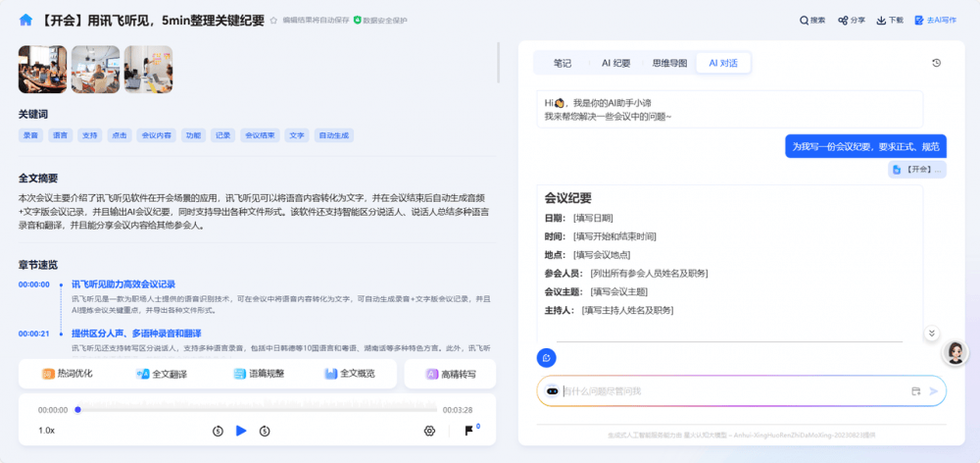Click the user message bubble

[x=865, y=146]
